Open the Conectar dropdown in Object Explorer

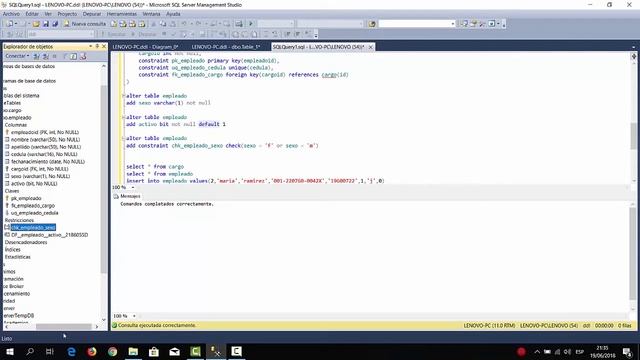17,56
